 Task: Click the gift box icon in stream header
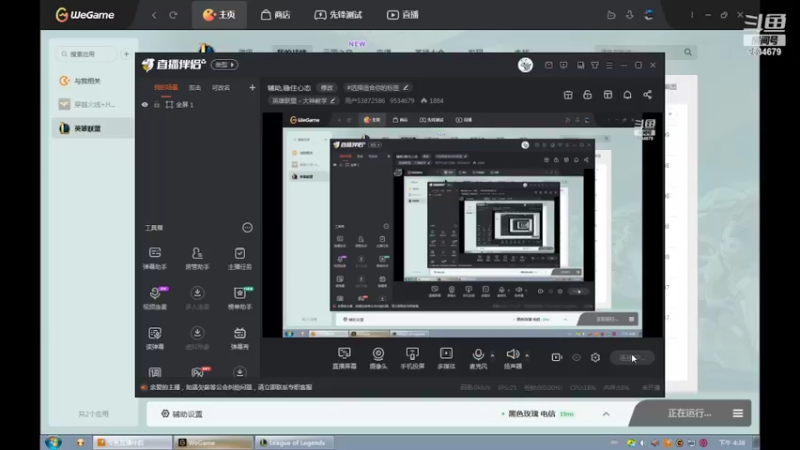pyautogui.click(x=568, y=94)
